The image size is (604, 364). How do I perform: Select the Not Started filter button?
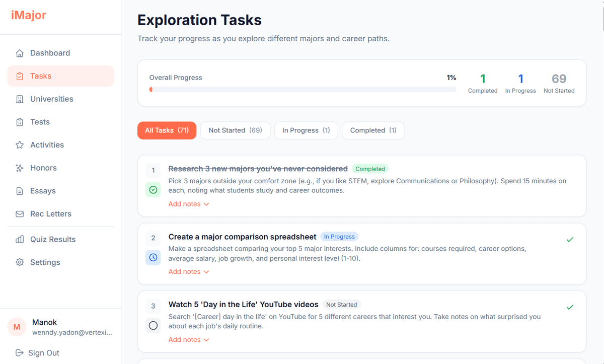coord(235,130)
